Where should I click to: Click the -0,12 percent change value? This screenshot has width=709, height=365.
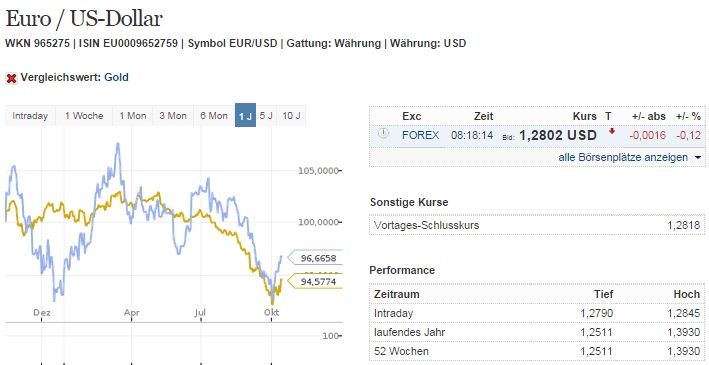click(x=688, y=135)
